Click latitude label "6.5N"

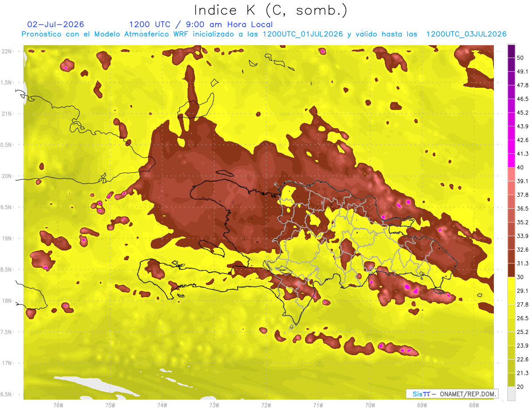(x=6, y=394)
